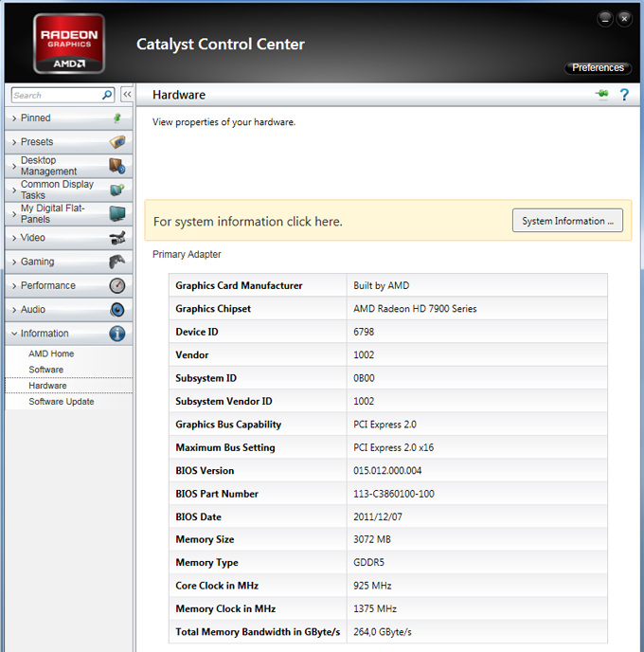
Task: Click the Core Clock value 925 MHz
Action: coord(372,586)
